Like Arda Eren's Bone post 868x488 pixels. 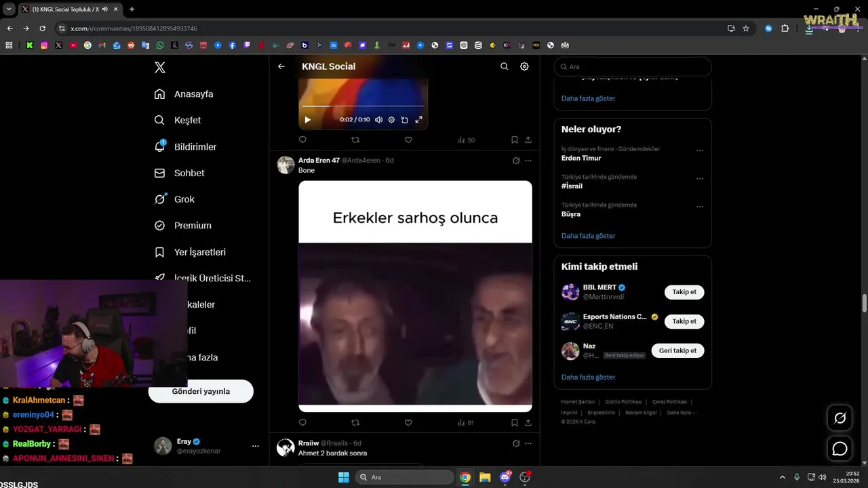pos(408,422)
